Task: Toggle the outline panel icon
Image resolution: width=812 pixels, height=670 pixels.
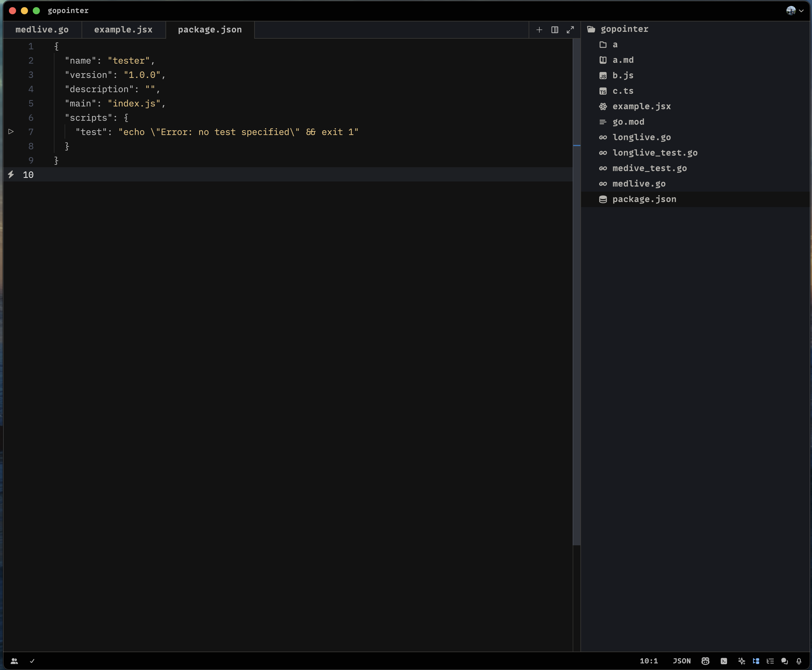Action: click(770, 661)
